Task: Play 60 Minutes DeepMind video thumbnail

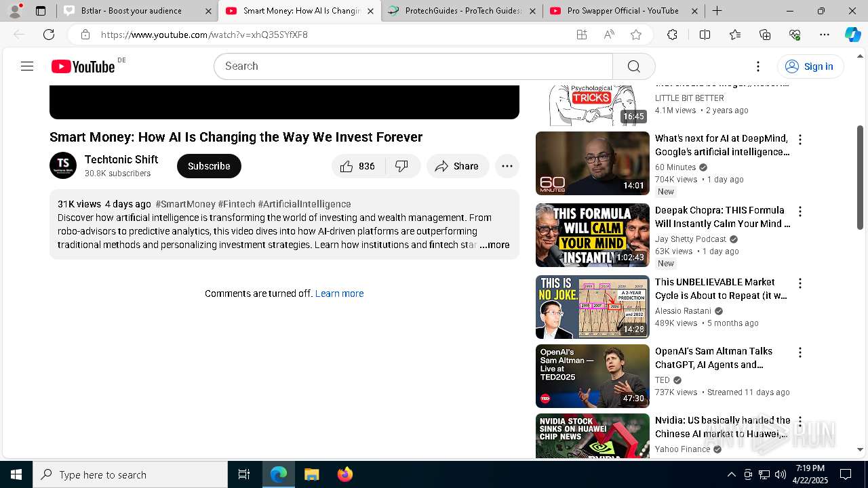Action: [x=593, y=163]
